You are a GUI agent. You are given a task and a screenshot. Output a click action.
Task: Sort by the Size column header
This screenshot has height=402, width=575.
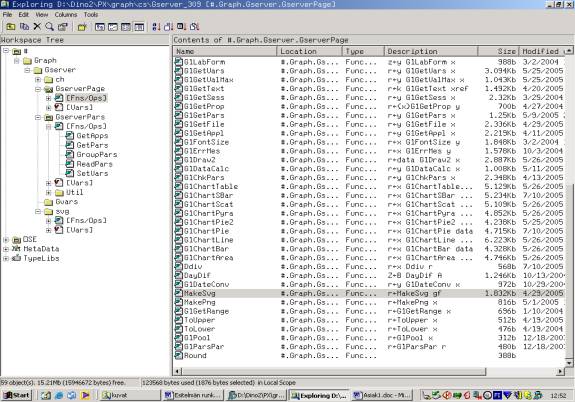[498, 51]
